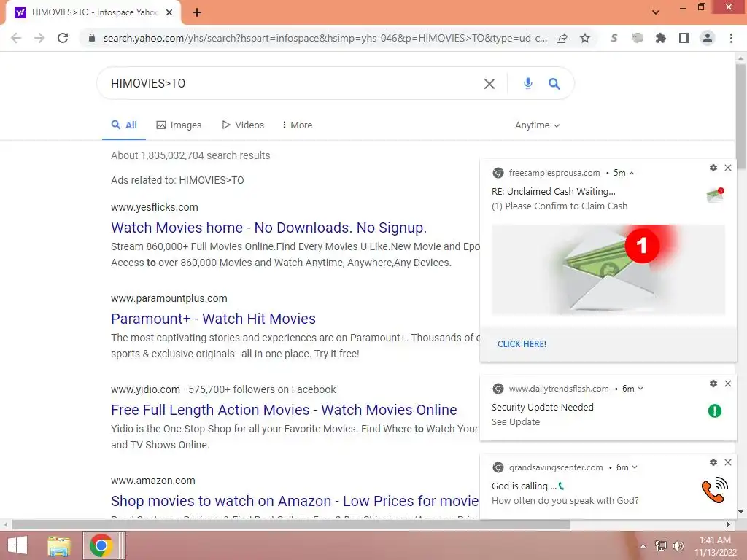Open the tab search chevron
Viewport: 747px width, 560px height.
coord(656,12)
